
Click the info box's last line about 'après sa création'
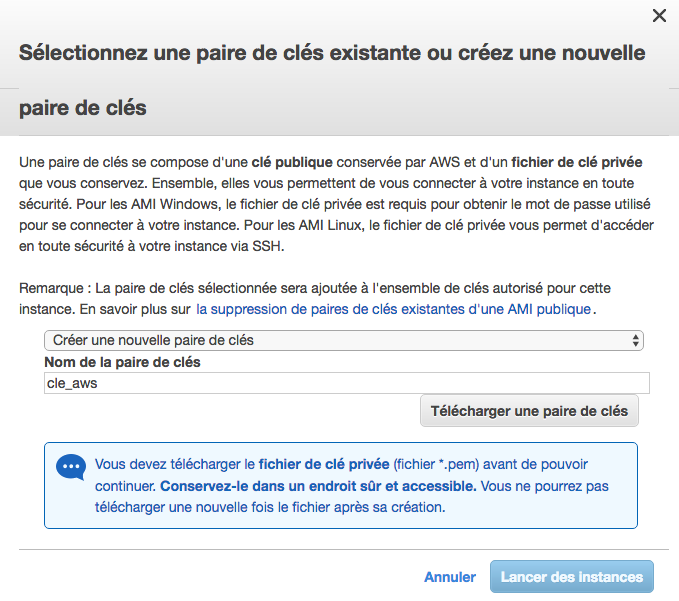tap(270, 507)
